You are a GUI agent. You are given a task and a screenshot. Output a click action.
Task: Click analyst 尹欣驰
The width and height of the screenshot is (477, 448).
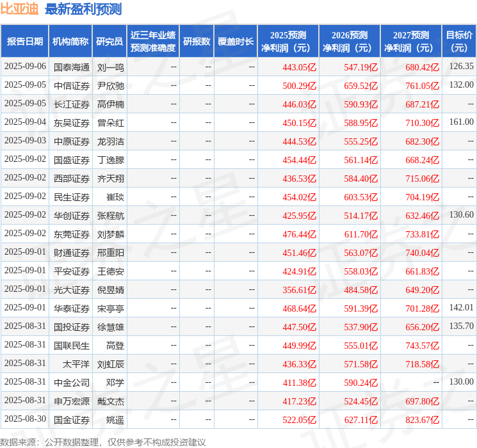[x=110, y=86]
